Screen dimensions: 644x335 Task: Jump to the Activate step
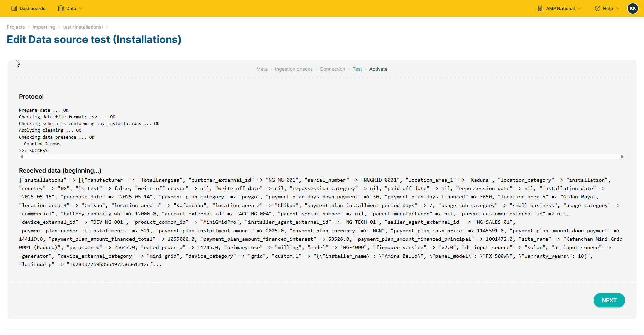378,69
